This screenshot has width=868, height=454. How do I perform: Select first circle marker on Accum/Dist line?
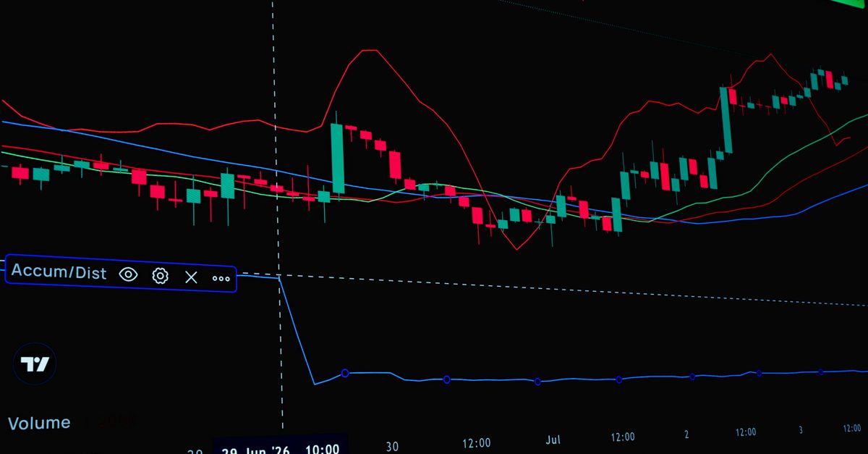pyautogui.click(x=345, y=373)
